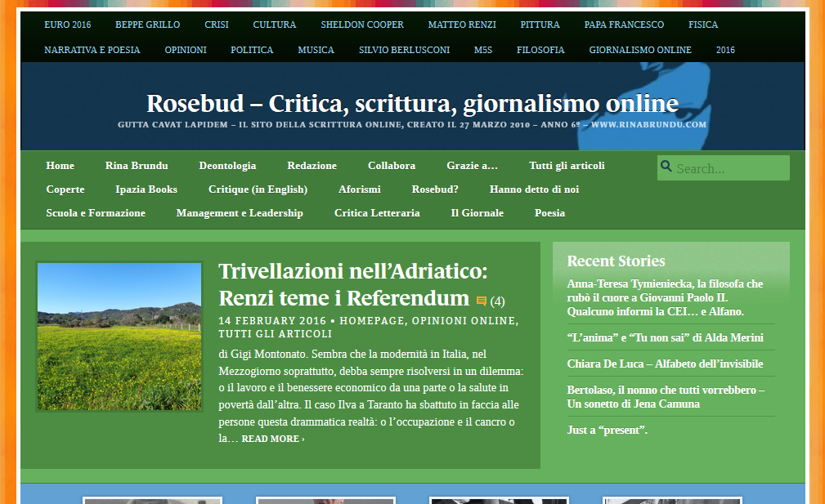Open the Trivellazioni nell'Adriatico article headline
The width and height of the screenshot is (825, 504).
coord(352,283)
